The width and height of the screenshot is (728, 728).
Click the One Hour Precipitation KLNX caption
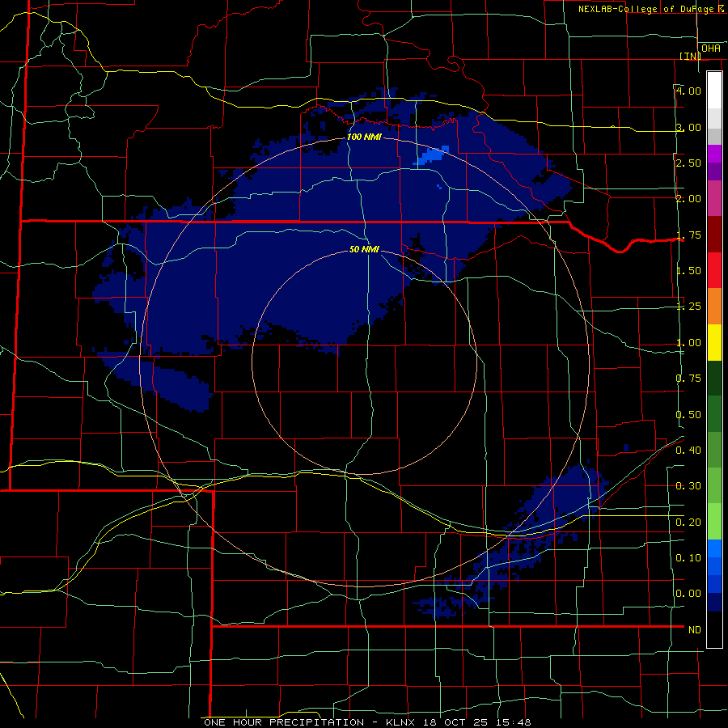coord(367,722)
